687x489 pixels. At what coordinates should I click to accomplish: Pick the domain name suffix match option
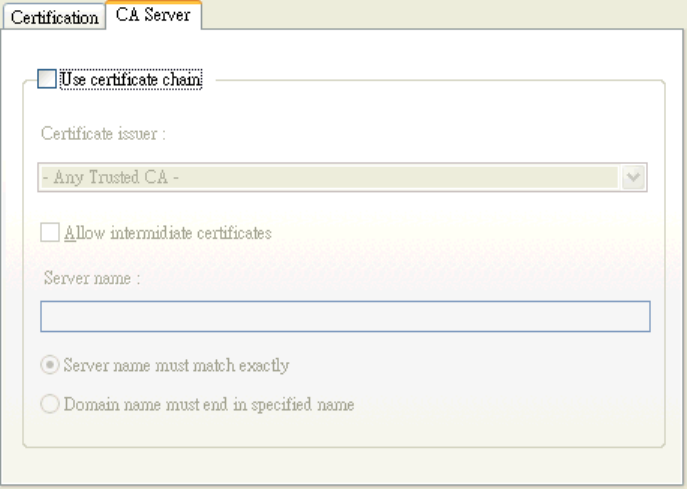(x=49, y=405)
